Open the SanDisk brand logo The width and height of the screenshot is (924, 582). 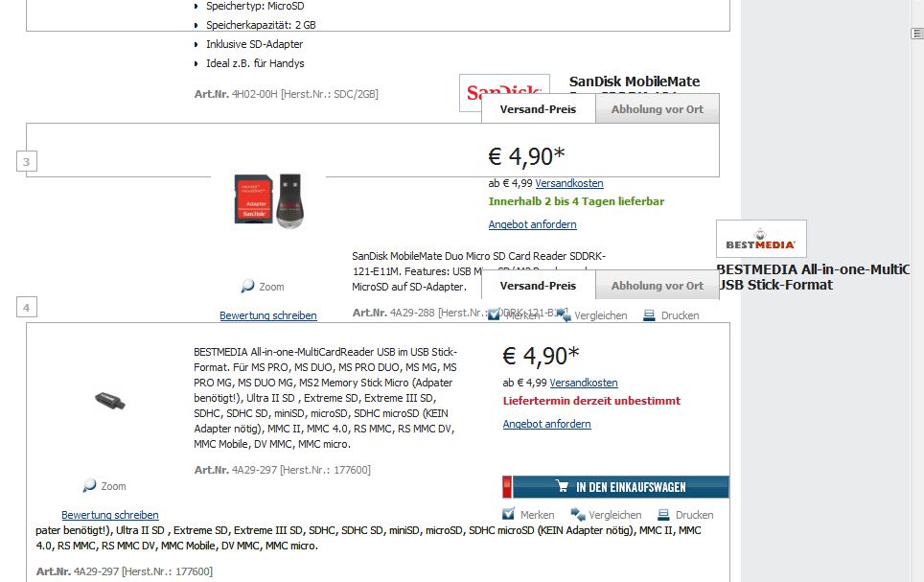504,93
